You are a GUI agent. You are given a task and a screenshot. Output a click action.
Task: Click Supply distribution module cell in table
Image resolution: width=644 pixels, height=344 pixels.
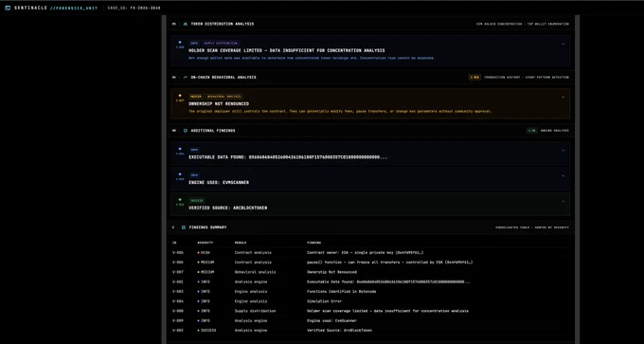point(255,311)
